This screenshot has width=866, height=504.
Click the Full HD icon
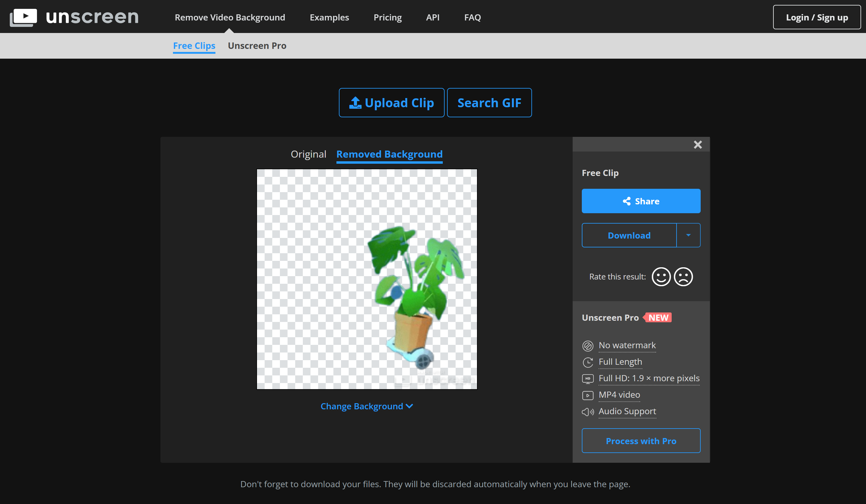pos(588,378)
